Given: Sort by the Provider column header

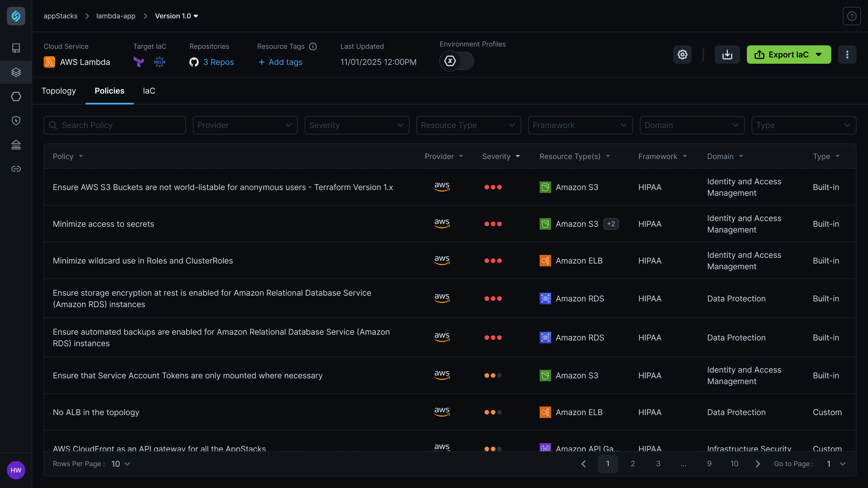Looking at the screenshot, I should (444, 156).
